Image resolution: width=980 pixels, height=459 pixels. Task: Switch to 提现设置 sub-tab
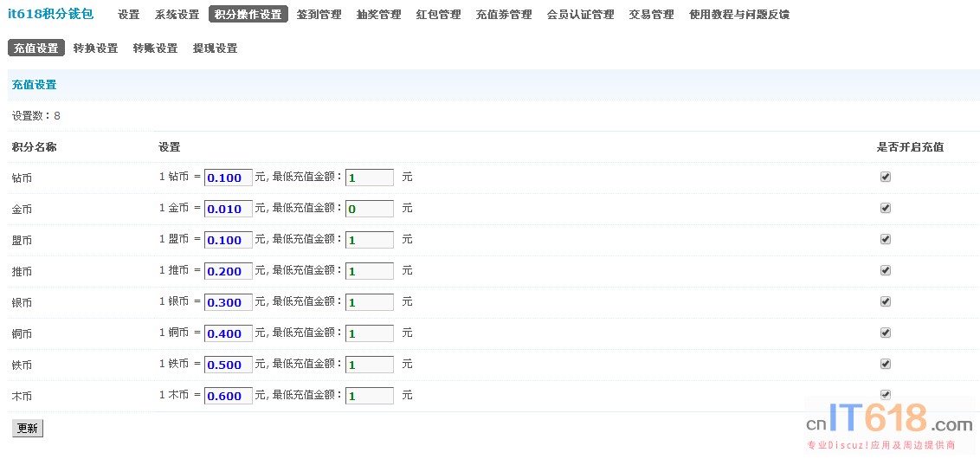(215, 48)
